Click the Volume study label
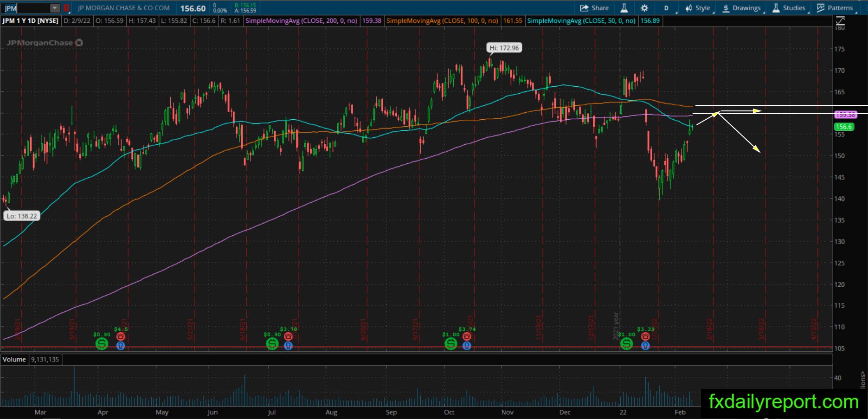Image resolution: width=868 pixels, height=419 pixels. 14,360
